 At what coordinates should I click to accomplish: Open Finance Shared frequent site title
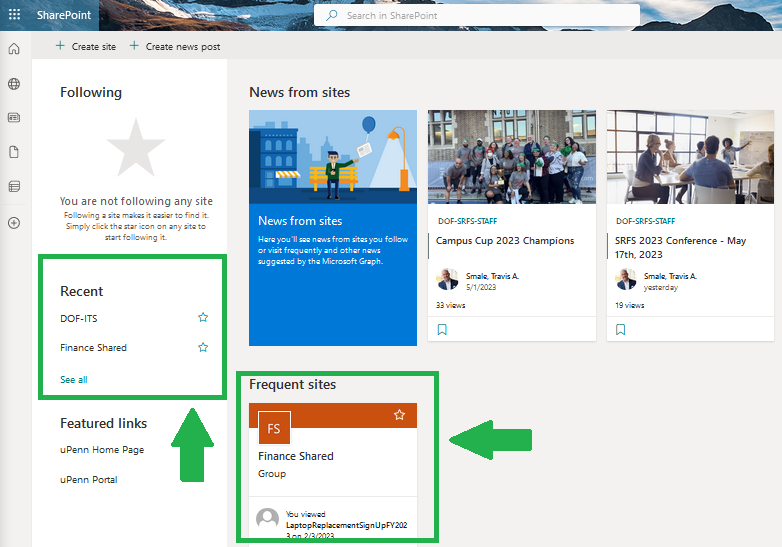point(296,456)
